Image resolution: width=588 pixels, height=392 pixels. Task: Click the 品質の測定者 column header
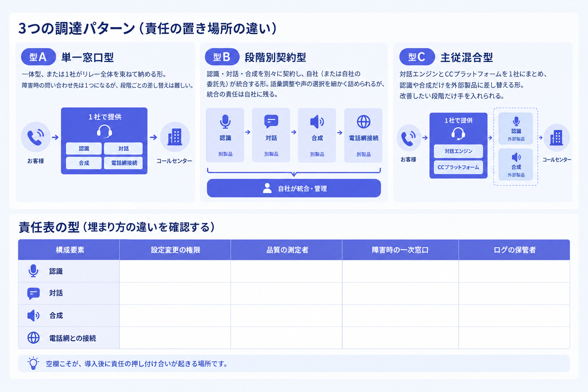point(287,250)
